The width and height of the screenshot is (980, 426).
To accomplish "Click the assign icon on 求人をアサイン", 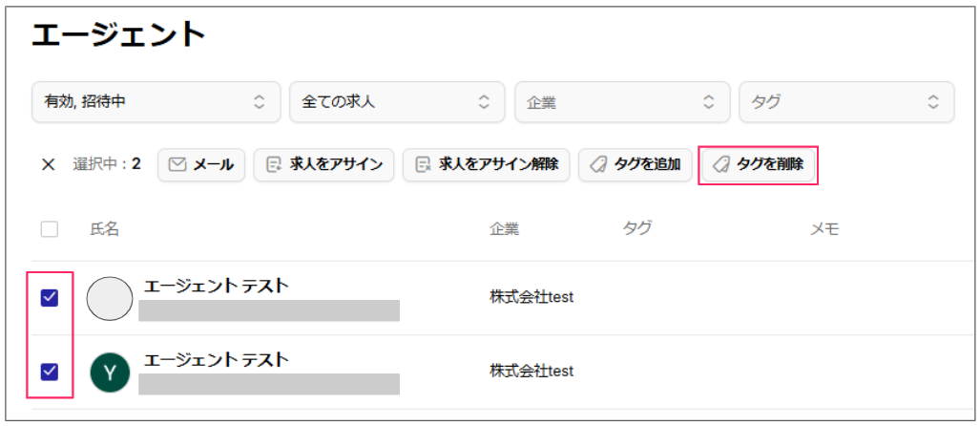I will (x=274, y=164).
